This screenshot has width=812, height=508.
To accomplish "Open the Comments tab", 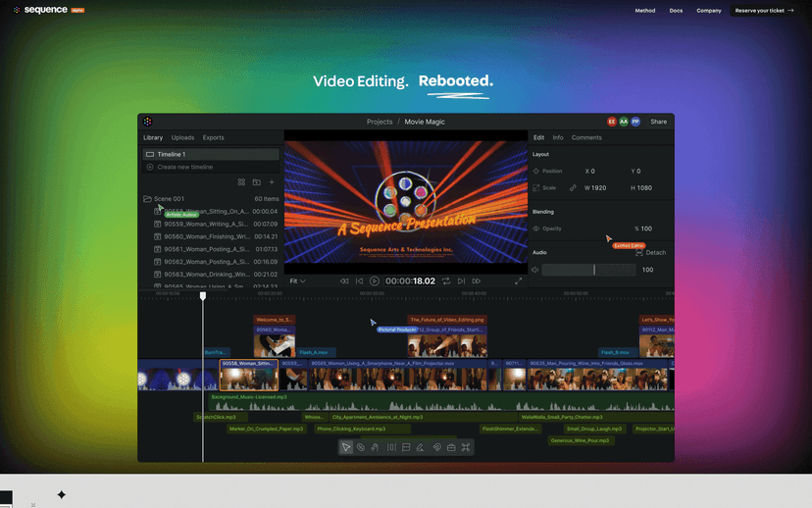I will [x=586, y=137].
